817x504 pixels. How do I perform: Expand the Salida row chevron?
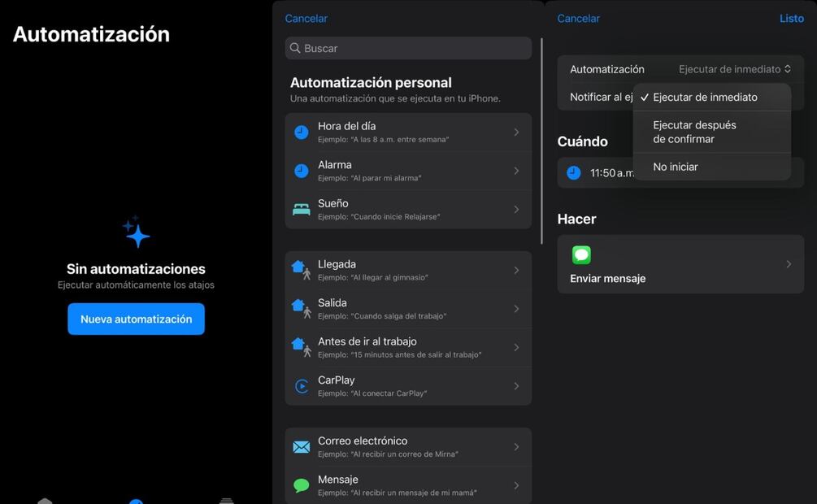[516, 309]
